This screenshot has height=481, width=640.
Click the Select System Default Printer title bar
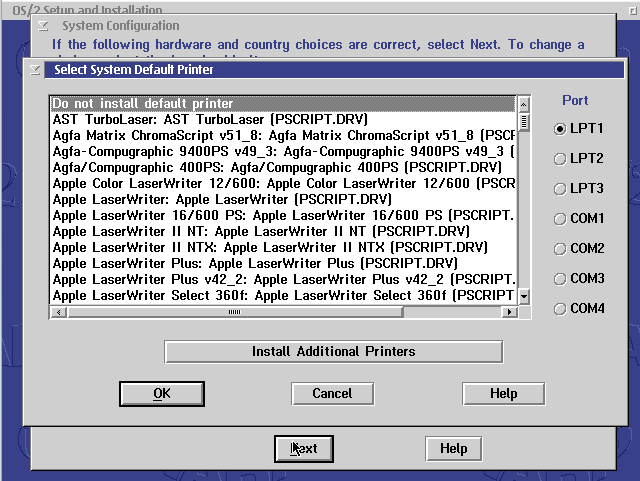(334, 70)
